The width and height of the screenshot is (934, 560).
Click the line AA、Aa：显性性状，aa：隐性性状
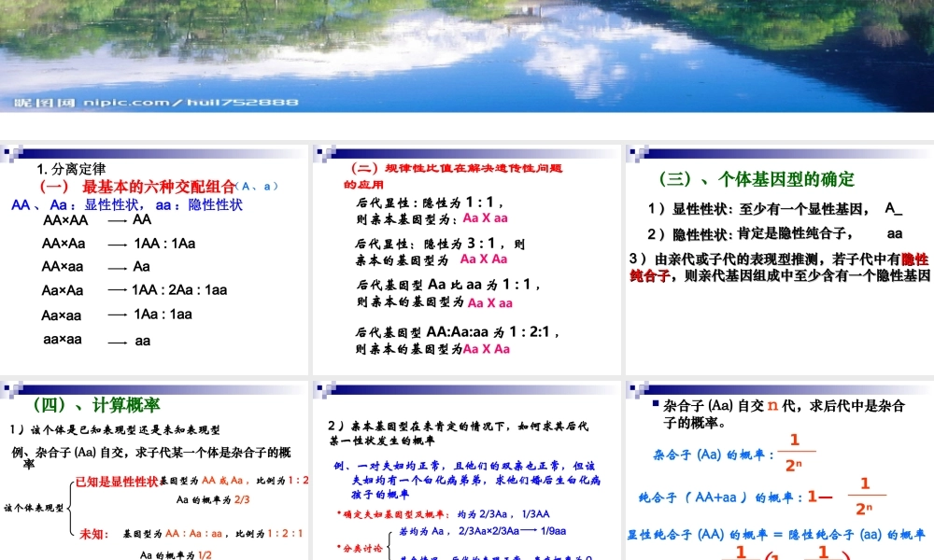pyautogui.click(x=127, y=205)
